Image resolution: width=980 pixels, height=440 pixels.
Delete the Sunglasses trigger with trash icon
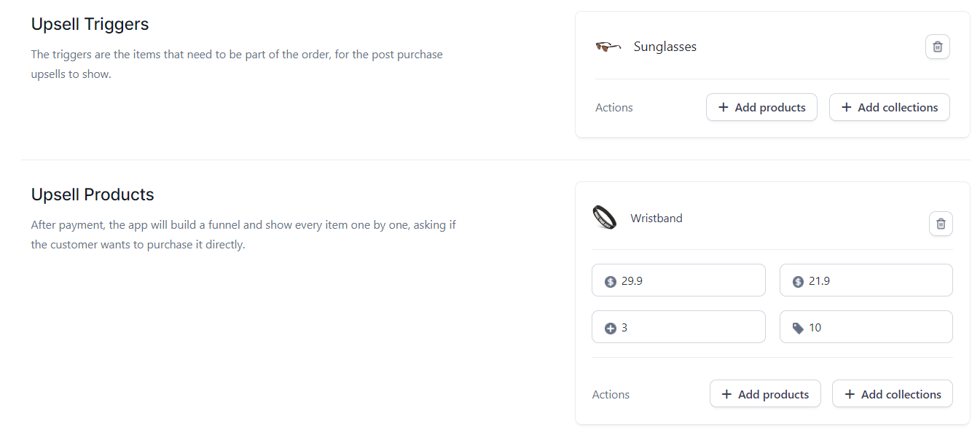tap(938, 47)
